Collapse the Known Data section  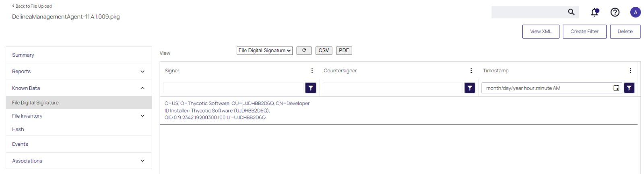[x=142, y=88]
